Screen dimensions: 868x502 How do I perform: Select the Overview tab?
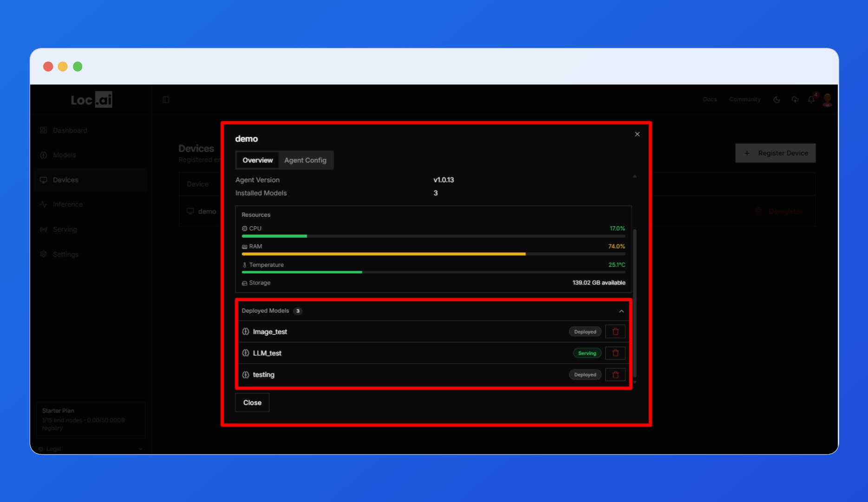tap(258, 160)
